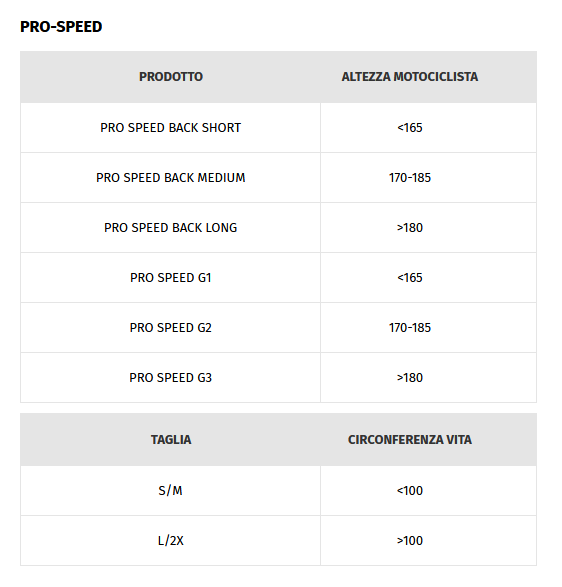Viewport: 562px width, 587px height.
Task: Click the <165 value beside G1
Action: pyautogui.click(x=410, y=278)
